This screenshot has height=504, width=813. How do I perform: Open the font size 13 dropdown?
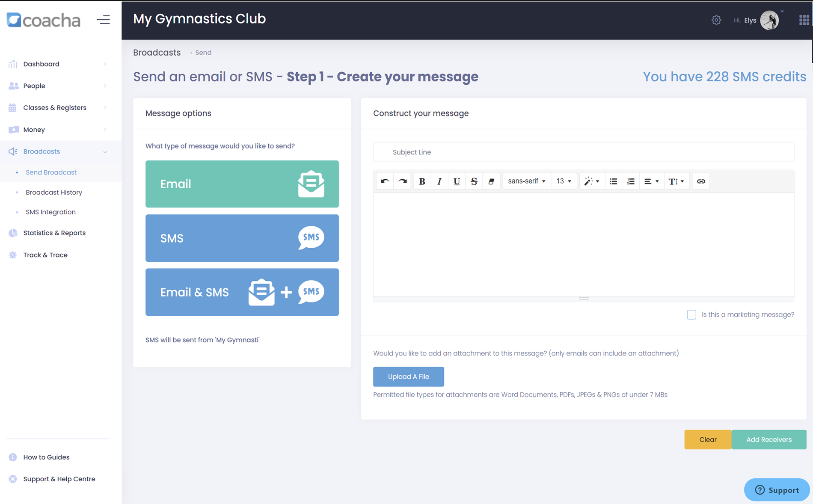tap(564, 181)
